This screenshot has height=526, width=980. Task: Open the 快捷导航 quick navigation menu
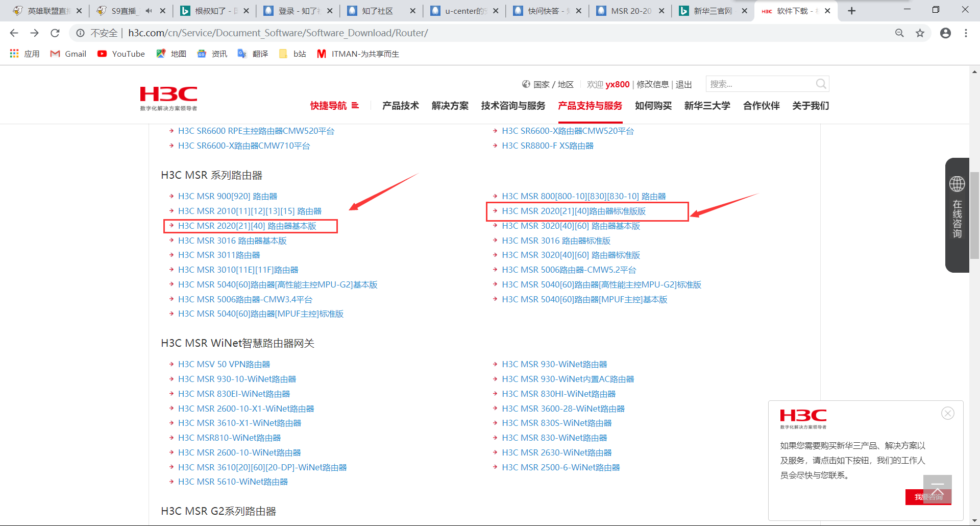coord(334,106)
